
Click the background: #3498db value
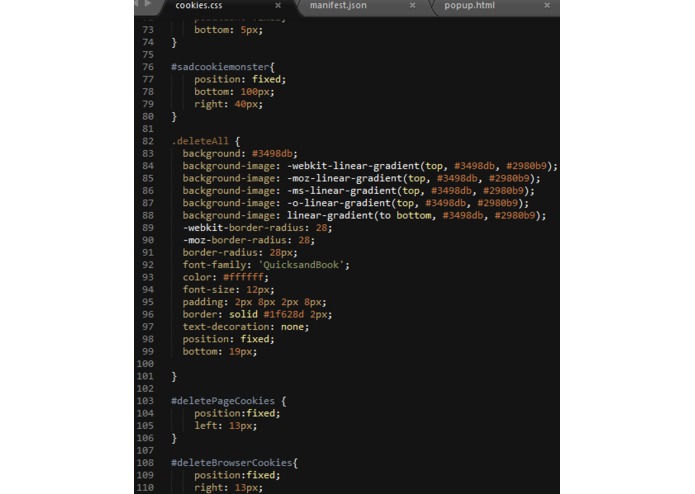[272, 154]
